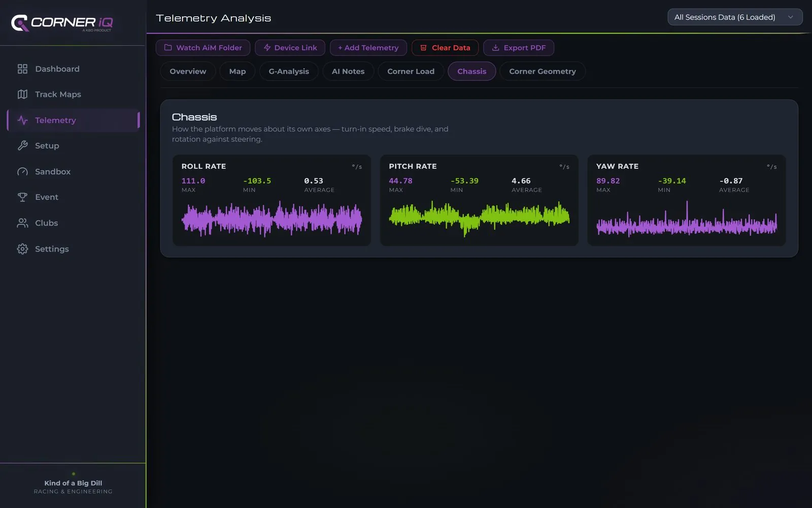Click the Track Maps map icon
The width and height of the screenshot is (812, 508).
(x=22, y=94)
